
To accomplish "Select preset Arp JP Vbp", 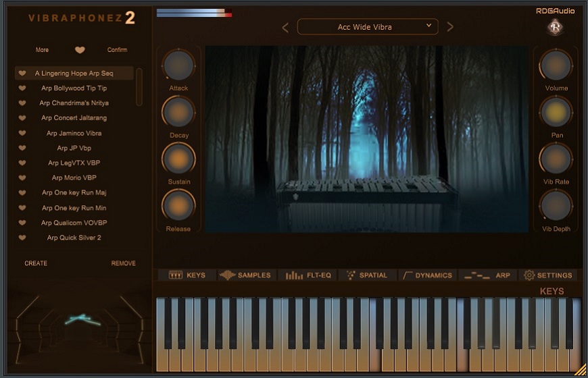I will (x=74, y=148).
